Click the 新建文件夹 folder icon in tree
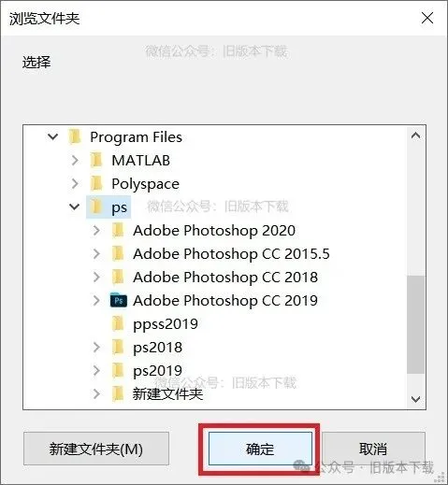The image size is (448, 485). (118, 393)
